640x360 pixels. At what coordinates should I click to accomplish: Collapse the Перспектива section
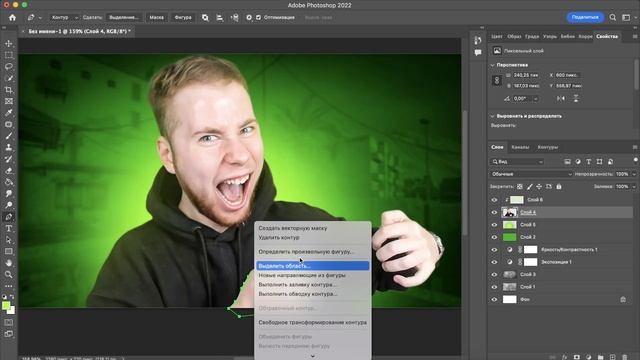[492, 65]
